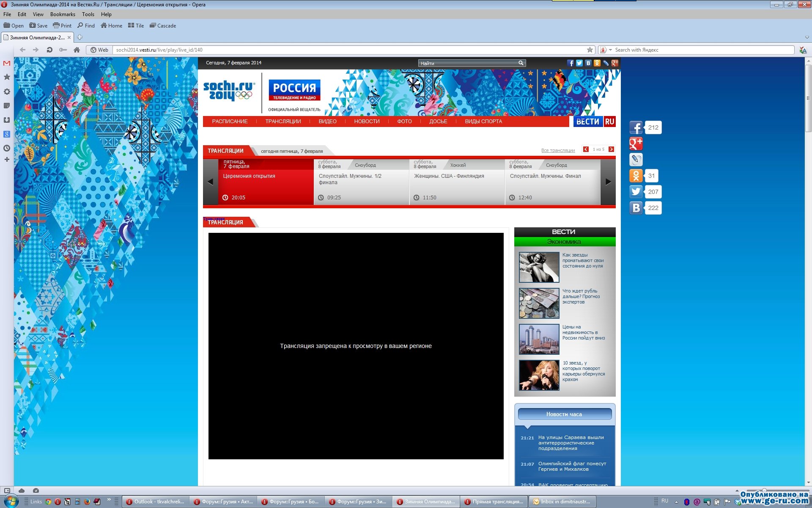The height and width of the screenshot is (508, 812).
Task: Share page via Facebook widget icon
Action: [x=636, y=127]
